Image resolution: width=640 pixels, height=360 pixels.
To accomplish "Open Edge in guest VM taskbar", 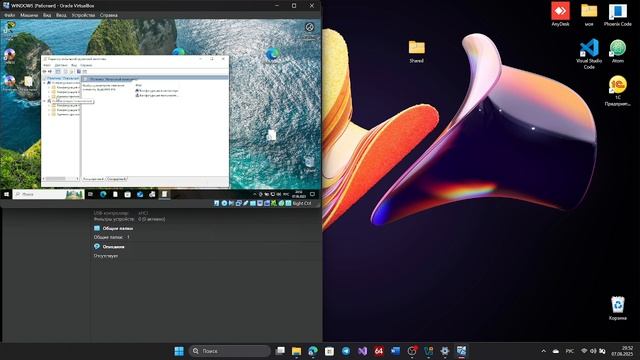I will [103, 194].
